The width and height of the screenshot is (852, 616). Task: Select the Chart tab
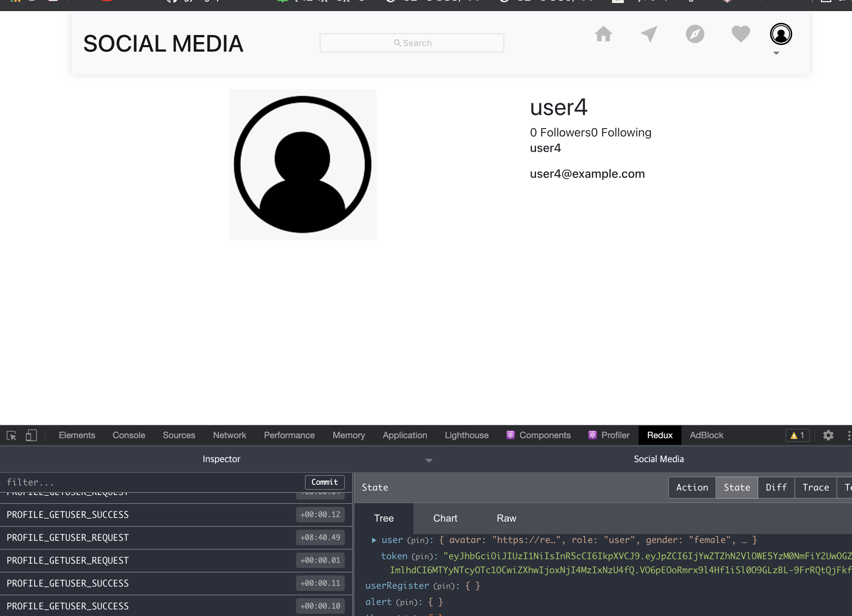click(x=445, y=518)
